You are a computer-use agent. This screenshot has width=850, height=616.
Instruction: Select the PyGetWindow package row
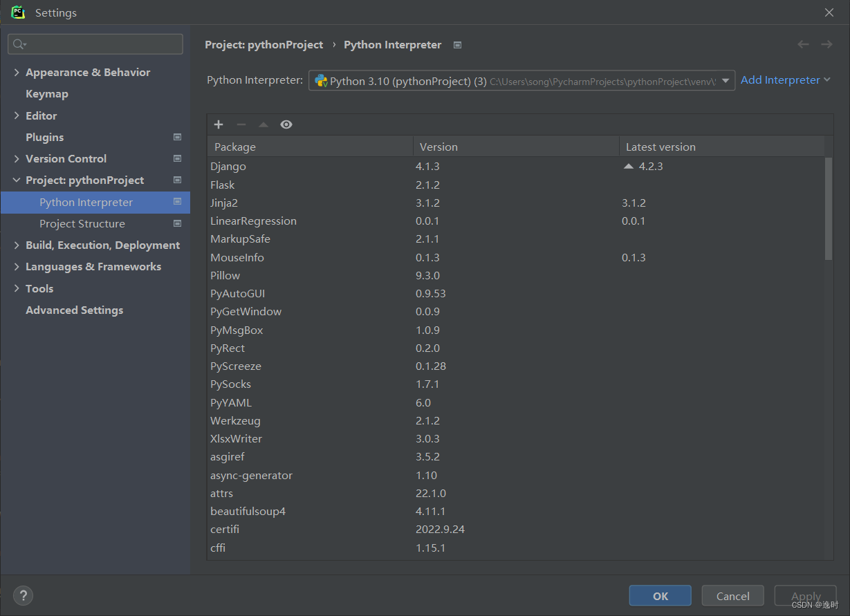click(516, 311)
